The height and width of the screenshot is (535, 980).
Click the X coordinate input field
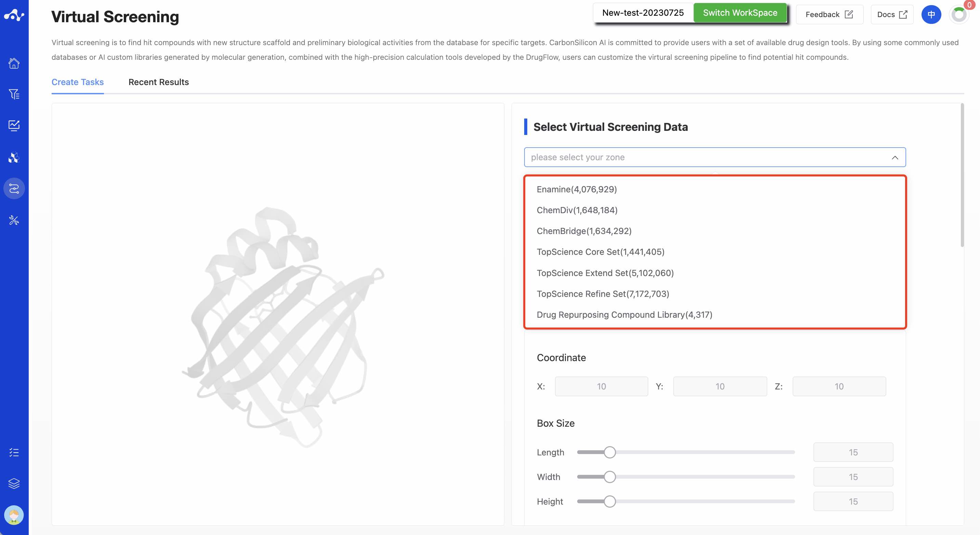[x=601, y=386]
